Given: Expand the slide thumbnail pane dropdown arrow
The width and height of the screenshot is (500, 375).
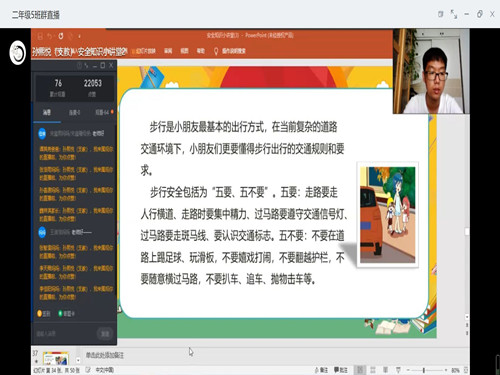Looking at the screenshot, I should (x=78, y=360).
